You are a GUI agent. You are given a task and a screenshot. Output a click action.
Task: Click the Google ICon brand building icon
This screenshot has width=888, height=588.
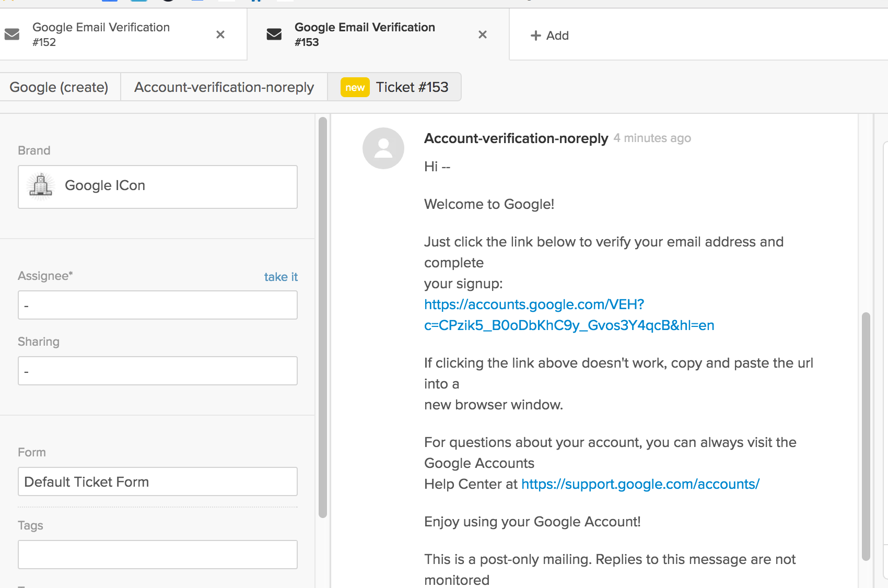point(41,186)
